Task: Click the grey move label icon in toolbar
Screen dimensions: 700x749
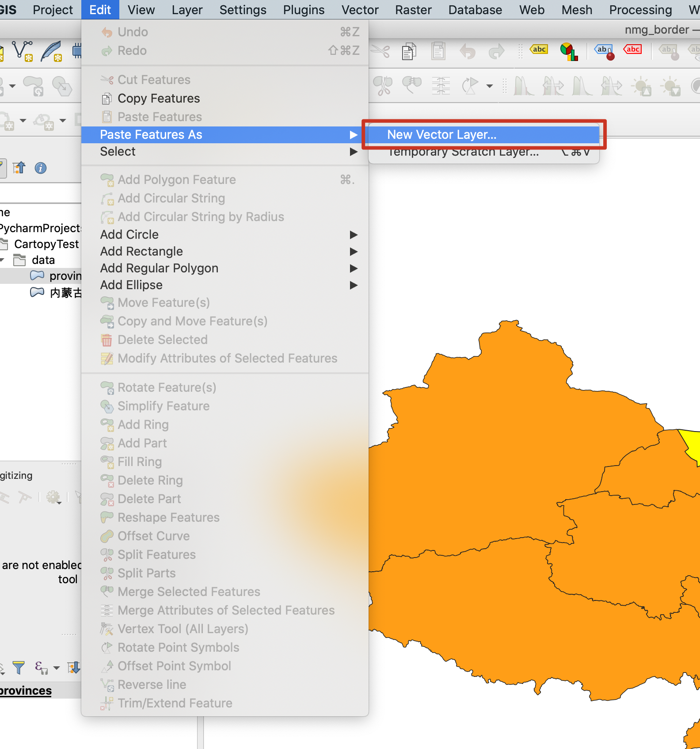Action: (670, 51)
